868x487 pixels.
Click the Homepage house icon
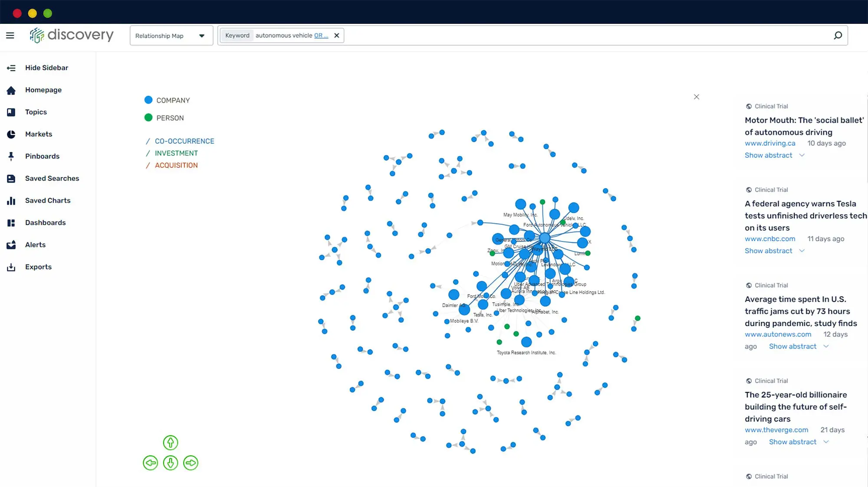[11, 90]
